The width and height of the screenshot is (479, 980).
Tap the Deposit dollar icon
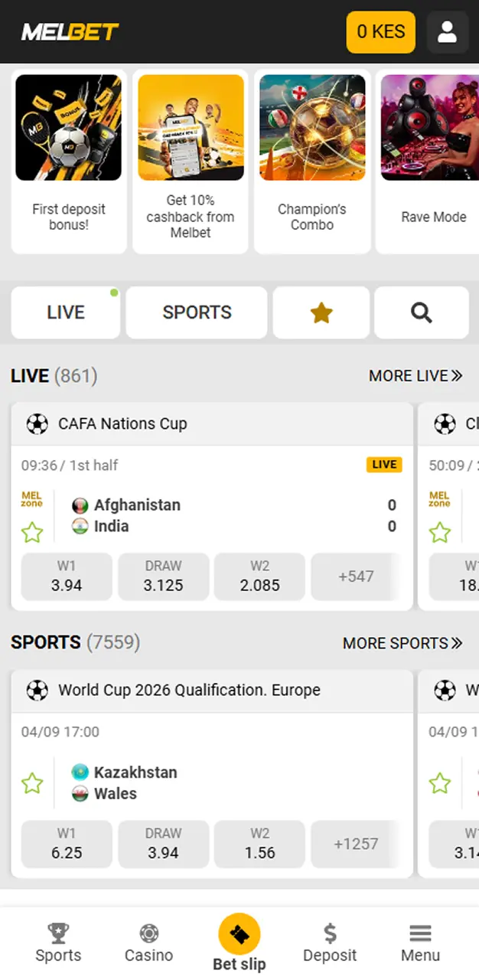330,933
